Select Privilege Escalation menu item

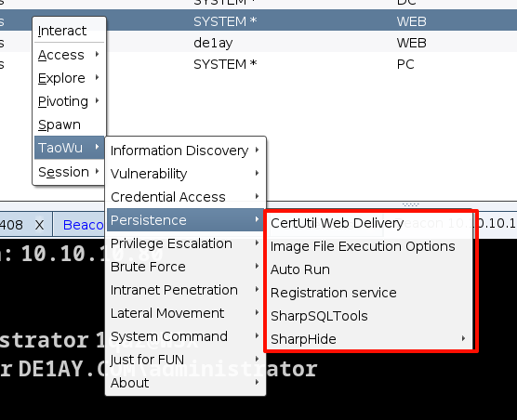(x=185, y=243)
